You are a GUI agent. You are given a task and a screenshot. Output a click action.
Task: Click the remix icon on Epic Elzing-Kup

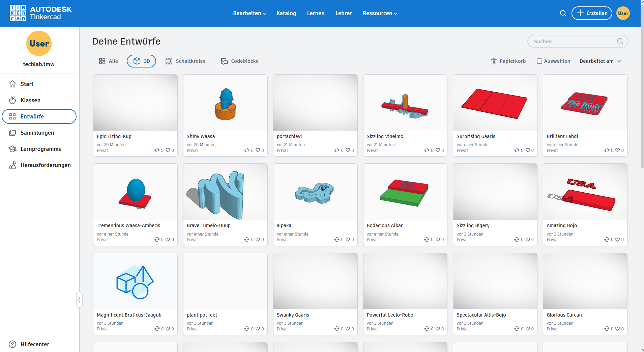pyautogui.click(x=157, y=150)
